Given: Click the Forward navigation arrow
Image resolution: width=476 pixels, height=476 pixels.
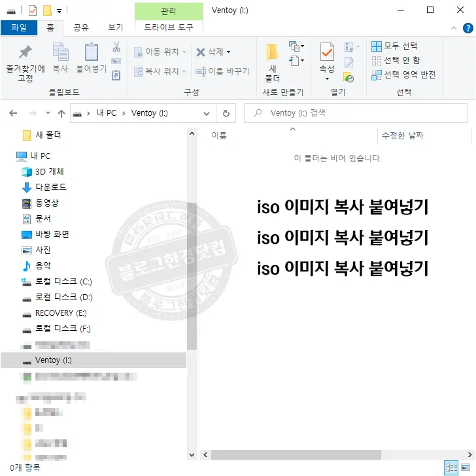Looking at the screenshot, I should (33, 113).
